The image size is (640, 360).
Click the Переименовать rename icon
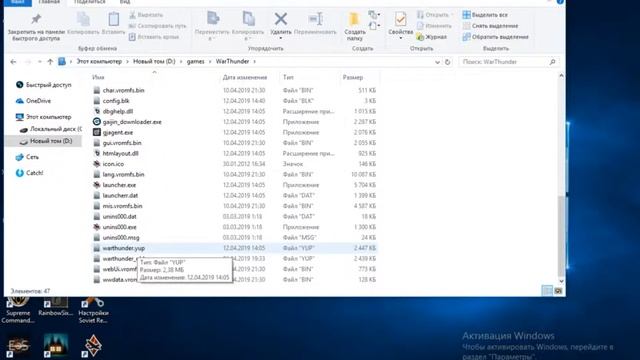(x=316, y=19)
